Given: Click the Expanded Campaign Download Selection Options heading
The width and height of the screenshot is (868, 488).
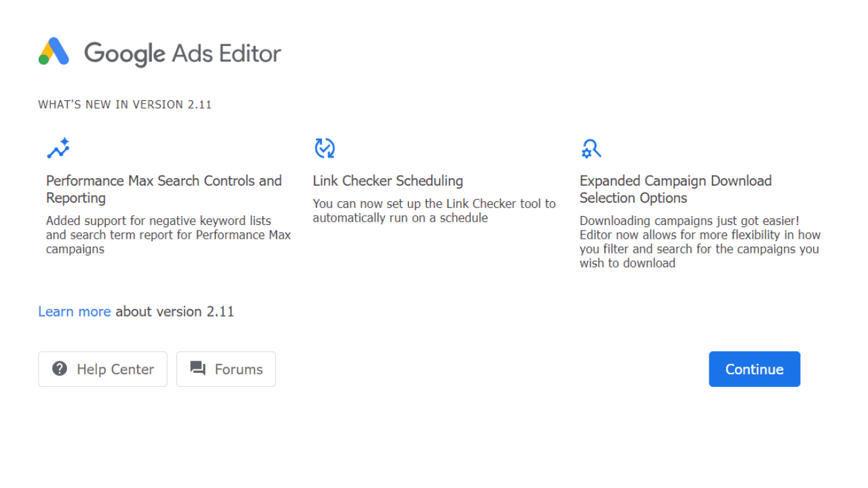Looking at the screenshot, I should click(x=675, y=189).
